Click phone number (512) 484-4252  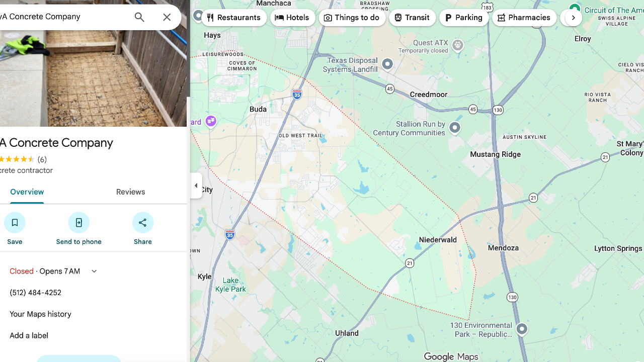click(x=35, y=293)
